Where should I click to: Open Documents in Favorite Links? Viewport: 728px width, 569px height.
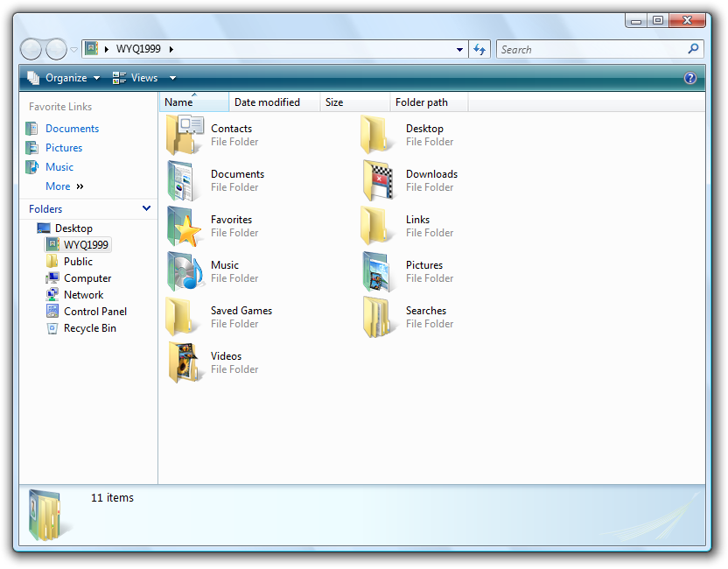tap(72, 129)
